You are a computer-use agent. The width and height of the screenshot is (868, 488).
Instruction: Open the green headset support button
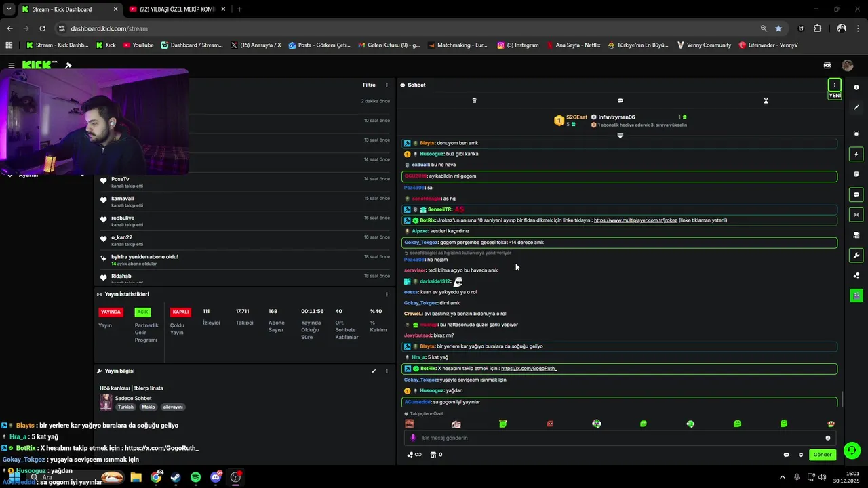pos(852,451)
